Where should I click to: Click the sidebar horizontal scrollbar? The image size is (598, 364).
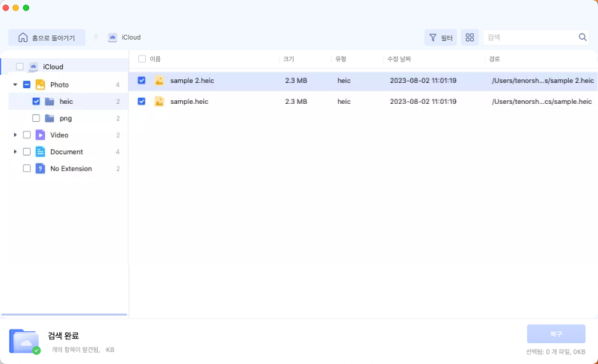(64, 315)
